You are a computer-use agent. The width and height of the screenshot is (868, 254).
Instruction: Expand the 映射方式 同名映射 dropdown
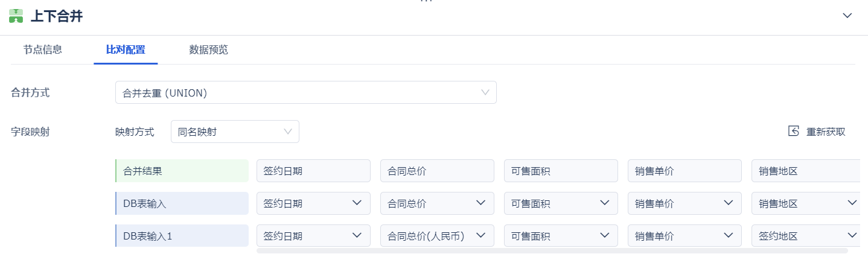point(235,132)
